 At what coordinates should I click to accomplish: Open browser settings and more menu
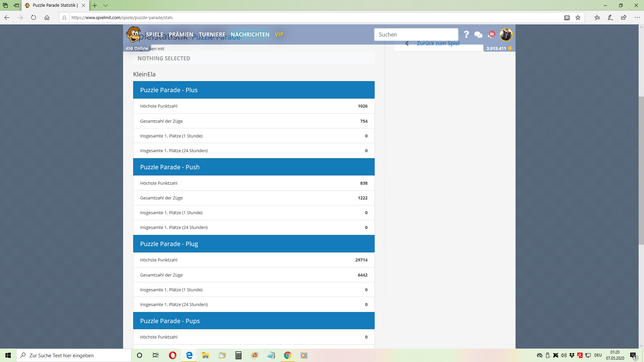[637, 18]
